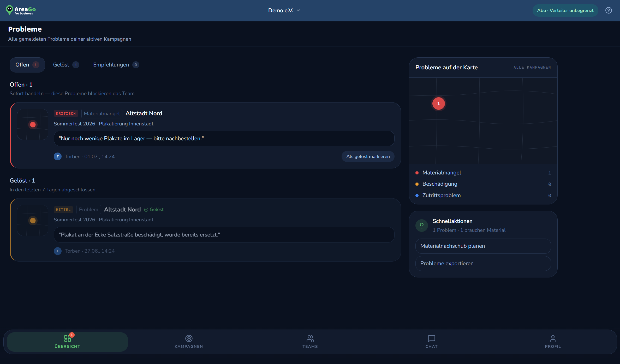Click Torben's avatar dated 01.07.
Screen dimensions: 620x364
(x=58, y=156)
